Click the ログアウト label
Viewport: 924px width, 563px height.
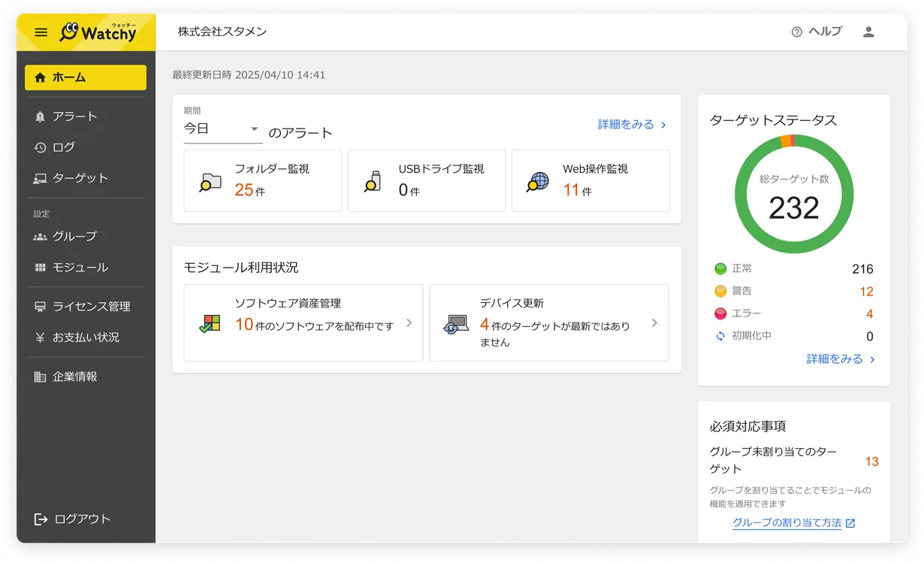(83, 519)
